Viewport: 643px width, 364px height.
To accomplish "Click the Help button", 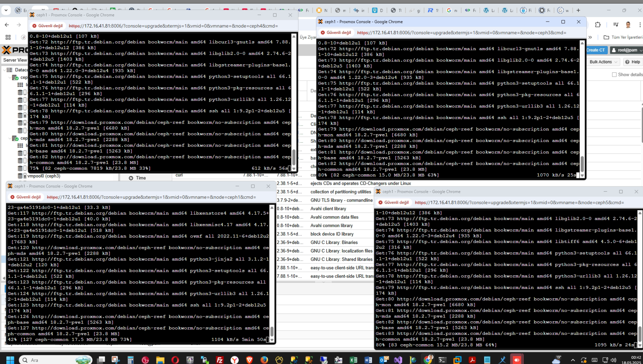I will [x=633, y=62].
